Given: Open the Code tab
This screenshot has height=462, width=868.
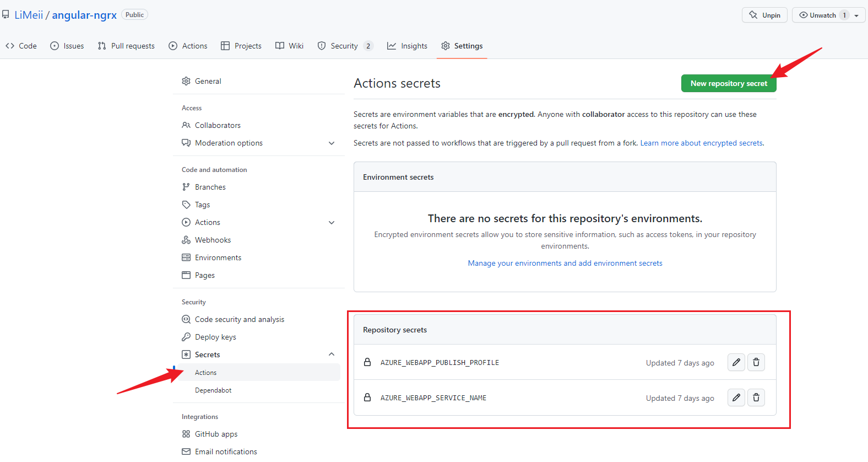Looking at the screenshot, I should tap(21, 46).
